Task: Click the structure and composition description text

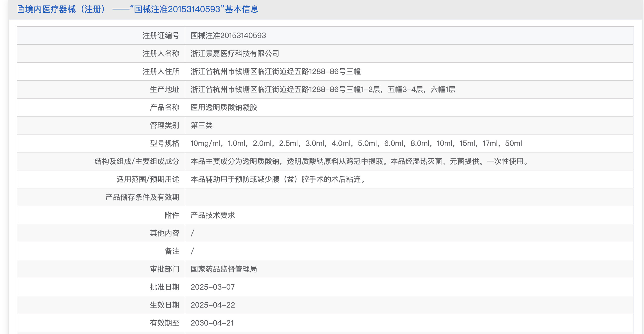Action: 360,161
